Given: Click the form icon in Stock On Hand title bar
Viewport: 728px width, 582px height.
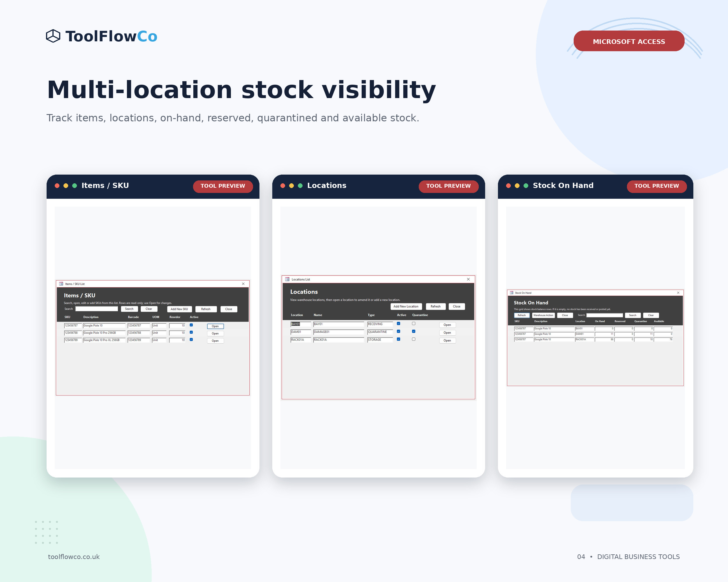Looking at the screenshot, I should click(512, 293).
